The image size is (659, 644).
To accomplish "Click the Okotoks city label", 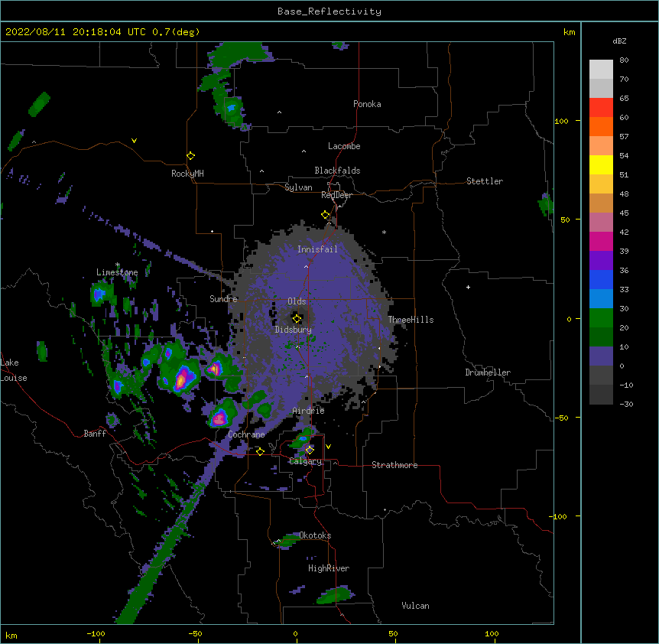I will 315,535.
